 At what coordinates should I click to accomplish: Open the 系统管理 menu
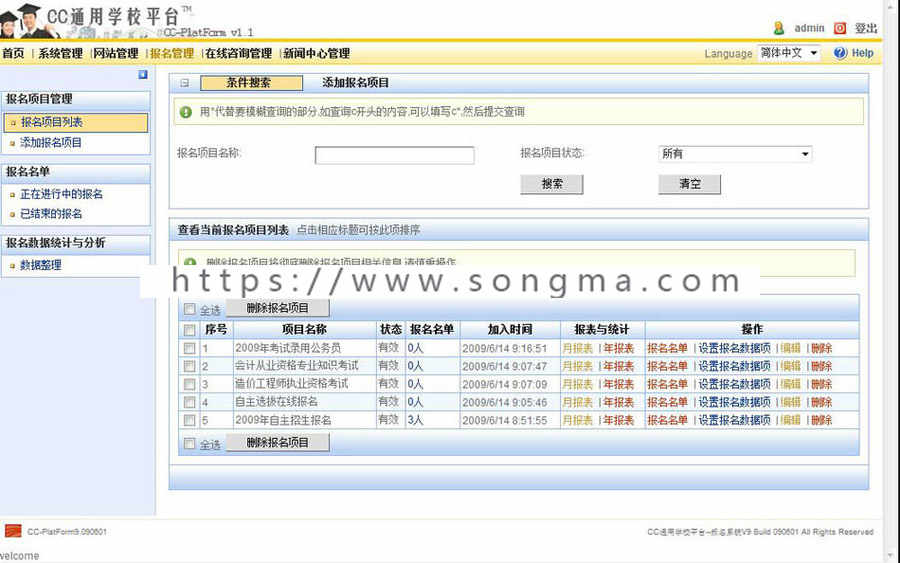pyautogui.click(x=60, y=53)
